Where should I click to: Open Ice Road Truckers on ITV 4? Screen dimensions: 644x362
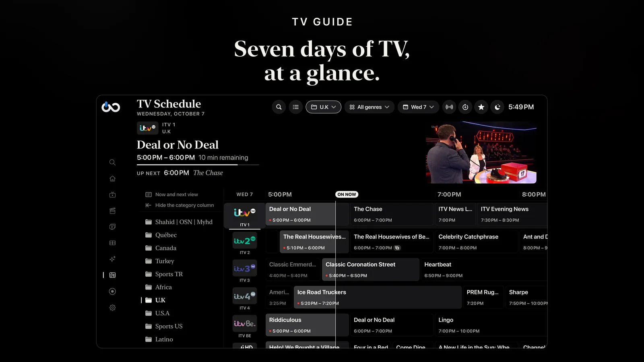pos(378,298)
